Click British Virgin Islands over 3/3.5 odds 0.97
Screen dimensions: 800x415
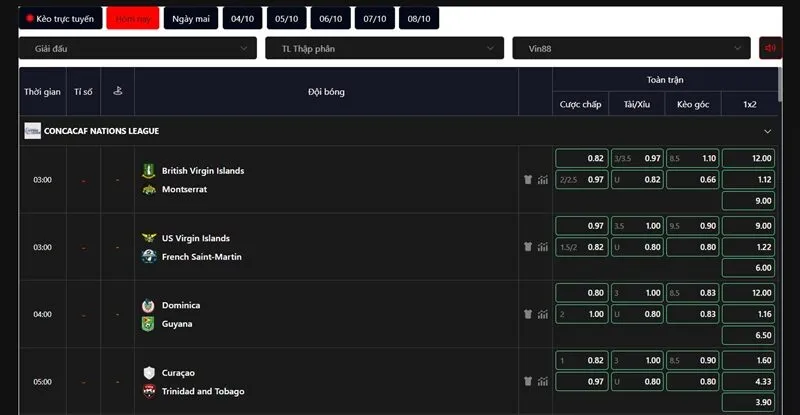tap(637, 158)
